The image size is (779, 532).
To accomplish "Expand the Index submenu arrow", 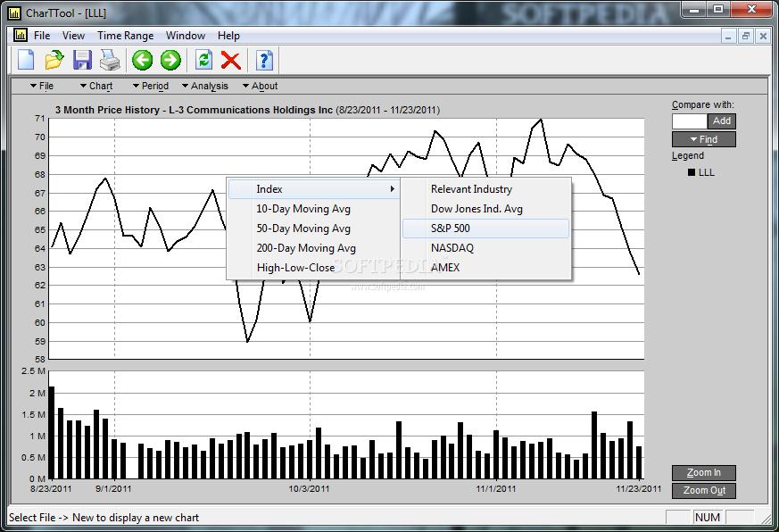I will coord(392,189).
